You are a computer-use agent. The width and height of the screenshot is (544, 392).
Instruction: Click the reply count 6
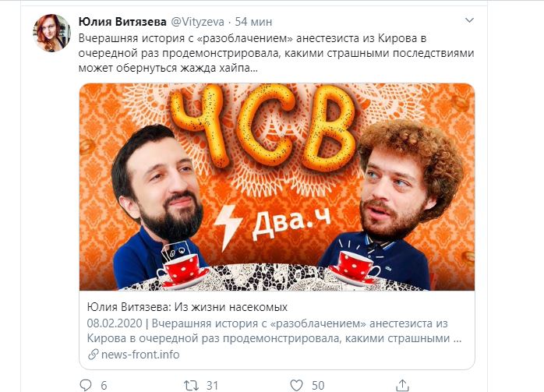coord(104,386)
